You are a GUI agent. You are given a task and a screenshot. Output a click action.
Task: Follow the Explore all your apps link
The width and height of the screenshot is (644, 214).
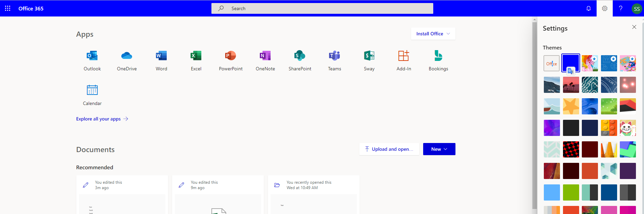(x=102, y=119)
